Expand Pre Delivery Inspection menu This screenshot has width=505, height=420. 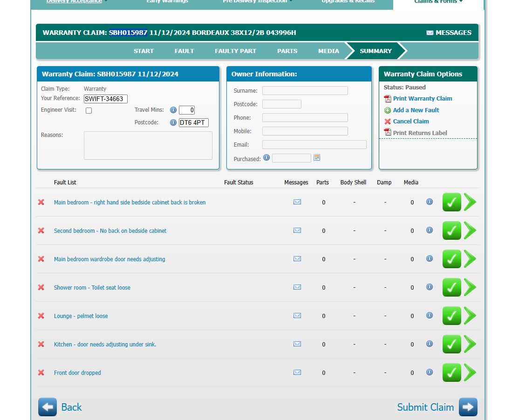[x=258, y=1]
